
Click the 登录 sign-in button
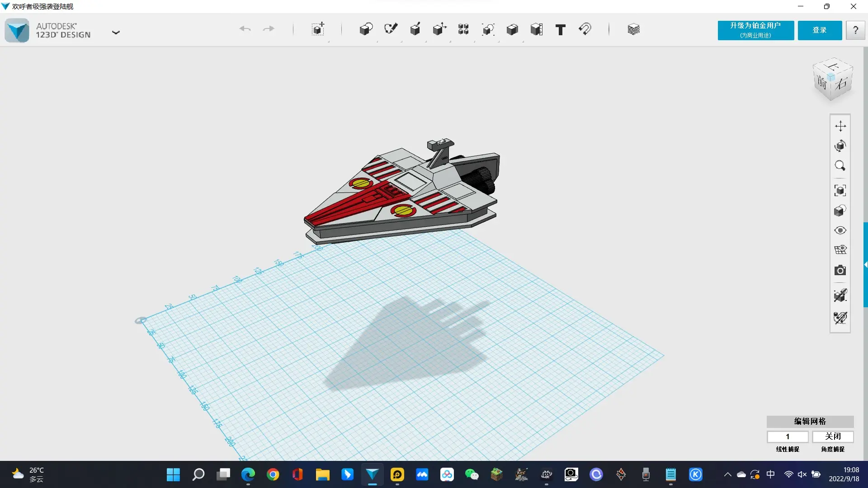click(x=820, y=30)
